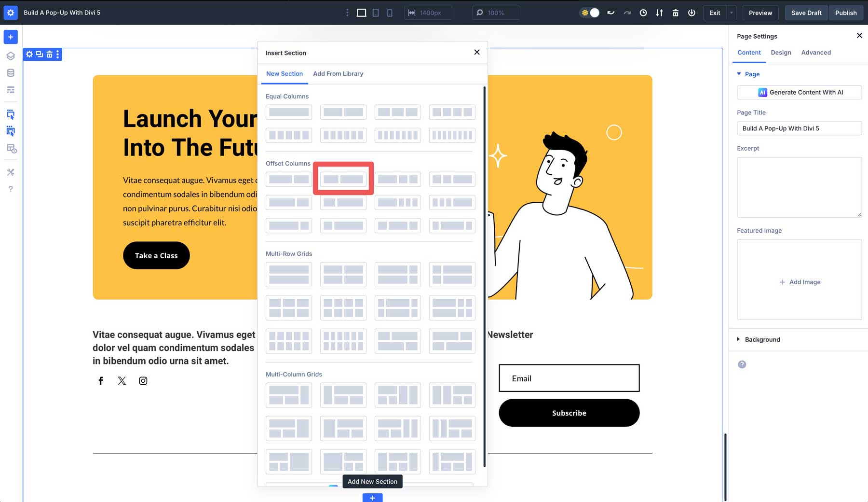
Task: Switch to phone preview mode icon
Action: coord(390,13)
